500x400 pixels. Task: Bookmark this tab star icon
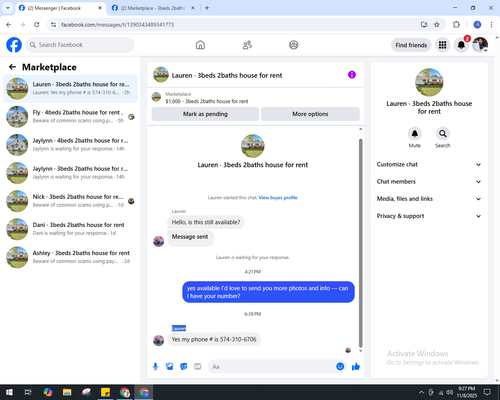437,25
